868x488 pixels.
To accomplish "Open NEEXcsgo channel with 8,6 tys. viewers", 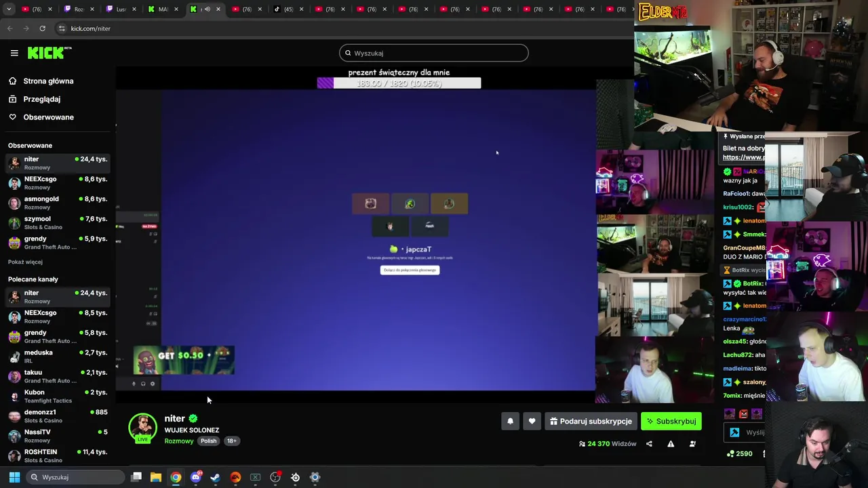I will point(58,183).
